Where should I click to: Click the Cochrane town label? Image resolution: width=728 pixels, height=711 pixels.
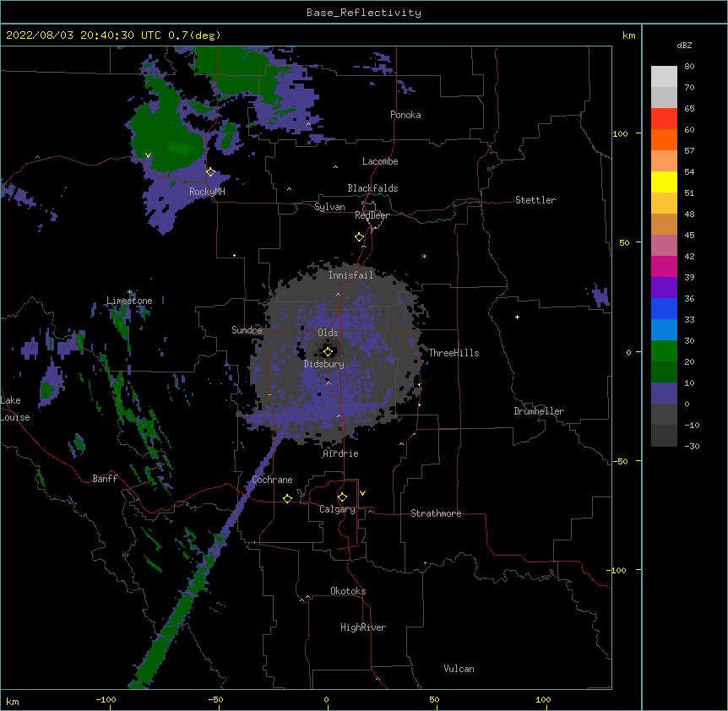click(272, 480)
